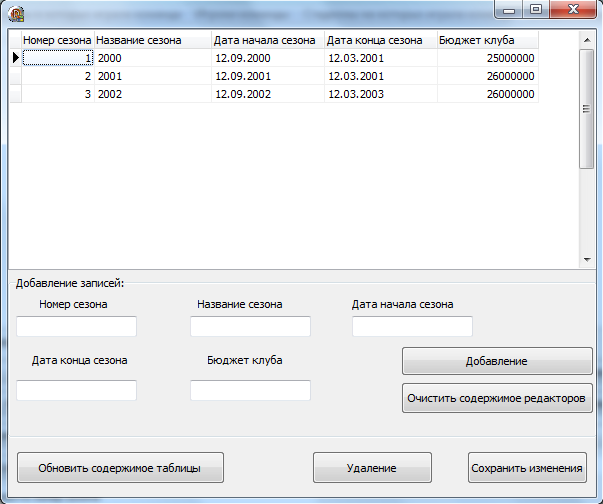Viewport: 603px width, 504px height.
Task: Select cell with season number 1
Action: pos(58,58)
